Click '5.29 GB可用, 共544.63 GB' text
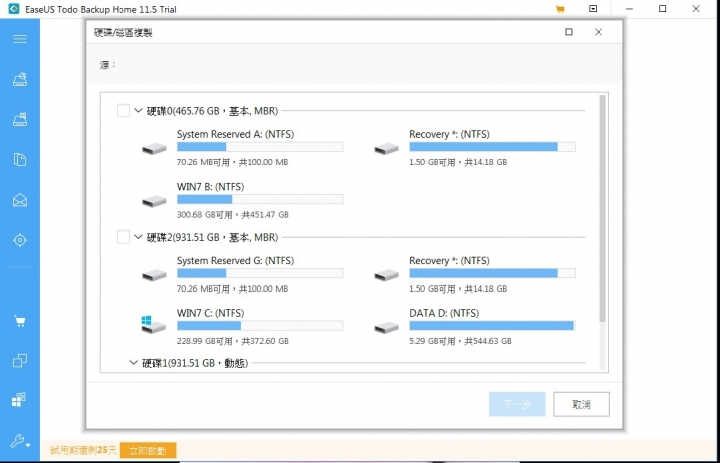Screen dimensions: 720x463 pyautogui.click(x=461, y=341)
